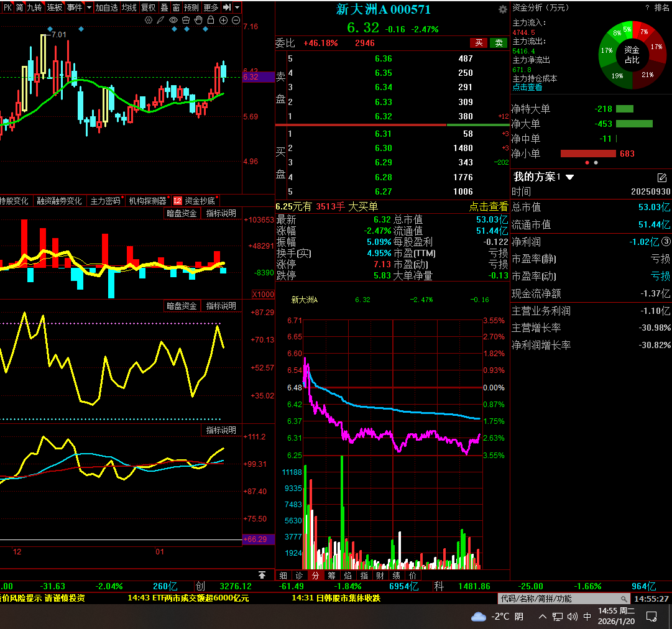Open the toolbox icon above chart
The width and height of the screenshot is (672, 629).
186,20
